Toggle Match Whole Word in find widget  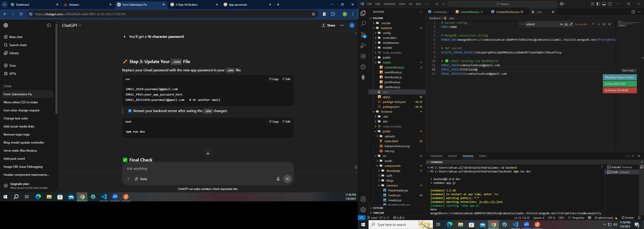[566, 24]
